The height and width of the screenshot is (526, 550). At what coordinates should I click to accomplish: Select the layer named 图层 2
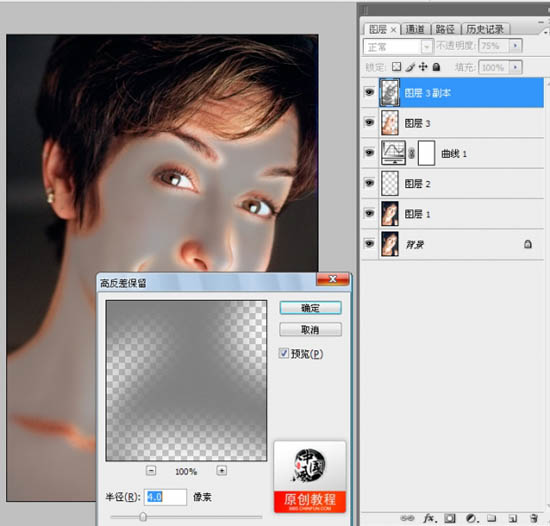pyautogui.click(x=417, y=184)
